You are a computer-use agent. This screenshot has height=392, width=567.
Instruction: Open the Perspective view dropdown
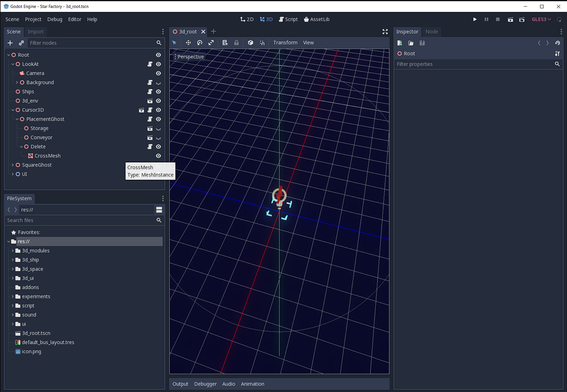189,57
